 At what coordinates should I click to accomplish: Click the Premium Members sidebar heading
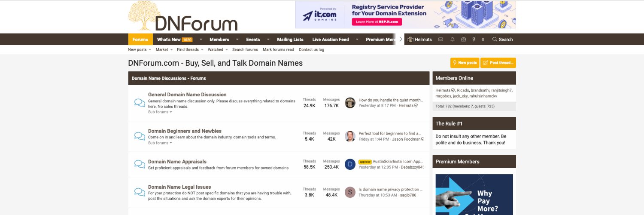tap(457, 162)
